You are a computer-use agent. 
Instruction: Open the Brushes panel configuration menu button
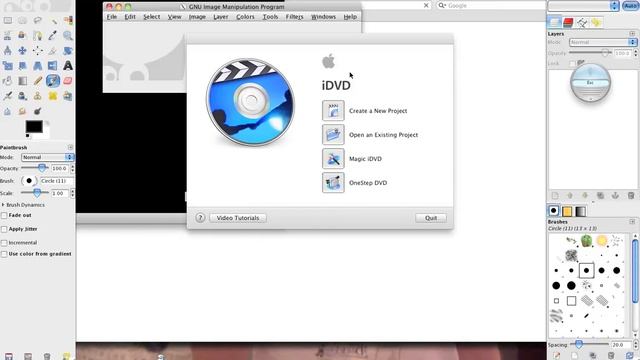[x=632, y=222]
